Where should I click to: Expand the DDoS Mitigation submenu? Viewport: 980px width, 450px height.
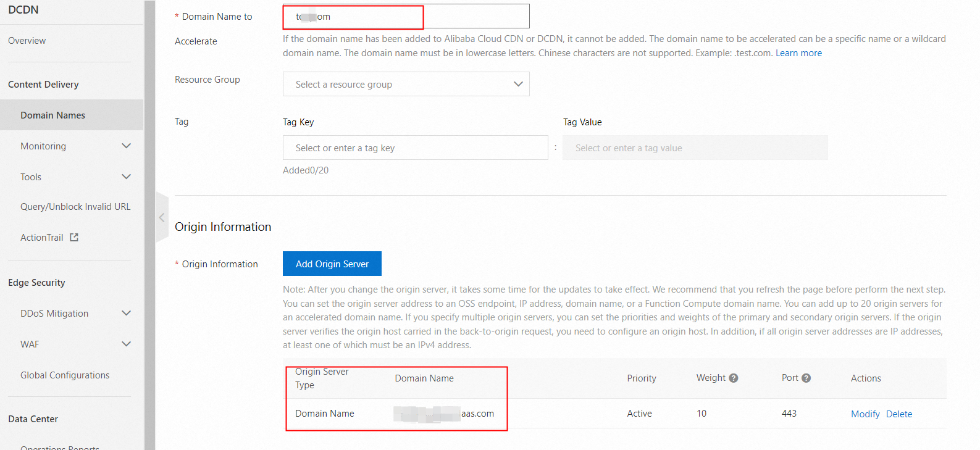127,314
